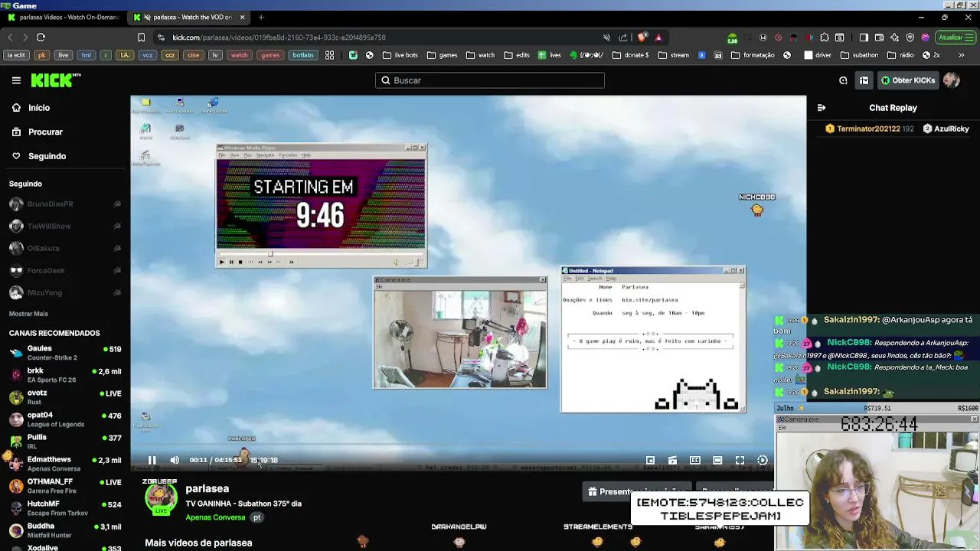Open OiSakura followed channel
The width and height of the screenshot is (980, 551).
pyautogui.click(x=64, y=248)
